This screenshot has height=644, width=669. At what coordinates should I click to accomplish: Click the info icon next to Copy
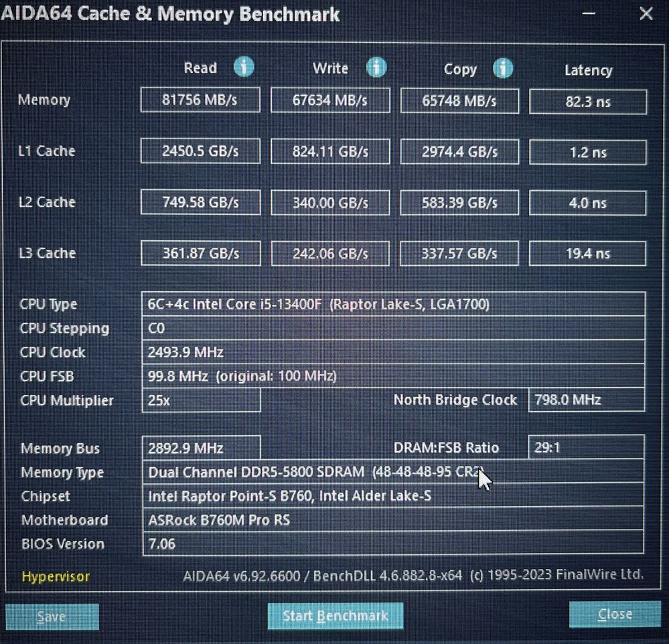503,68
